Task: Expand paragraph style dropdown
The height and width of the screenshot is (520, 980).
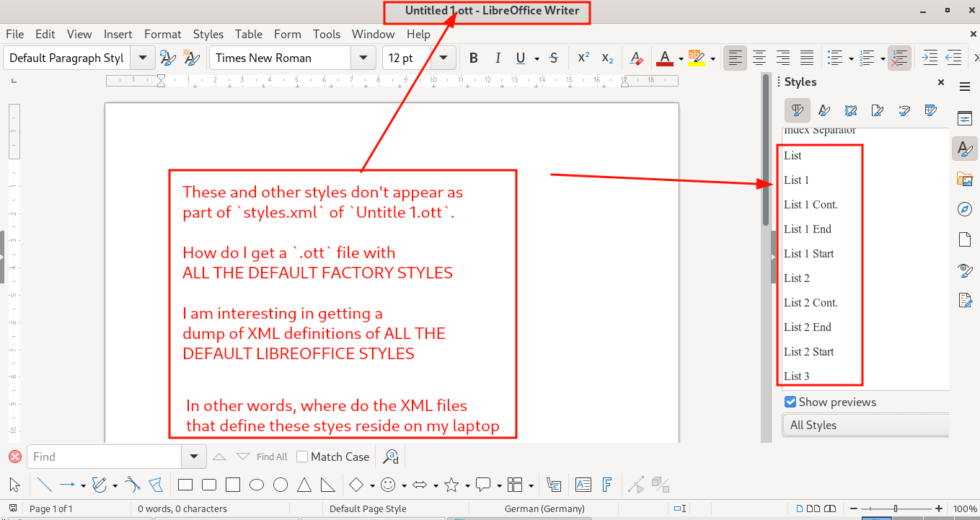Action: [x=142, y=58]
